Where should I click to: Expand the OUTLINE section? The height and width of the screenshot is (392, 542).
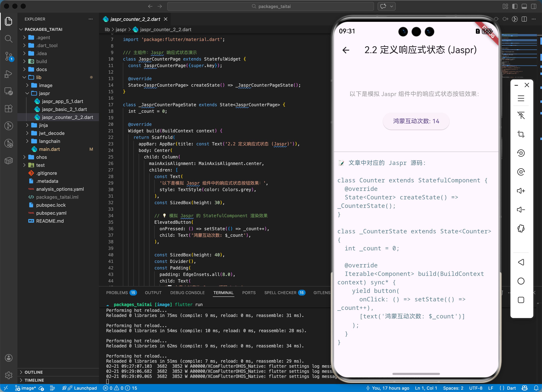pyautogui.click(x=34, y=372)
